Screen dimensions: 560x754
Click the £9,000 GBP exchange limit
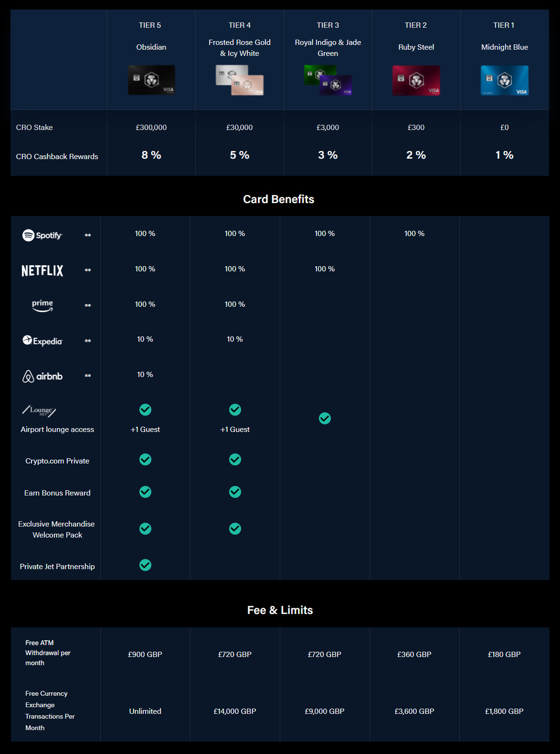coord(325,711)
